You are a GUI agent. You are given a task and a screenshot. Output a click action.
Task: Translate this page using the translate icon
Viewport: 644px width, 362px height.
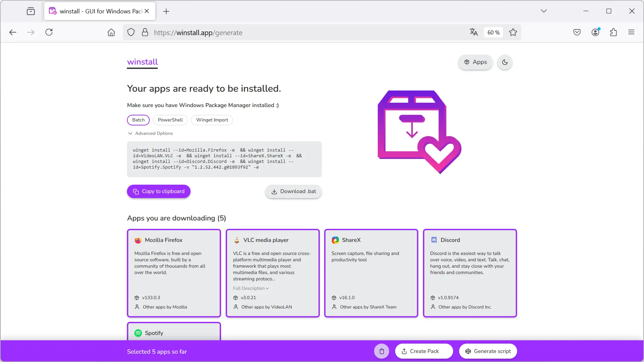point(474,32)
